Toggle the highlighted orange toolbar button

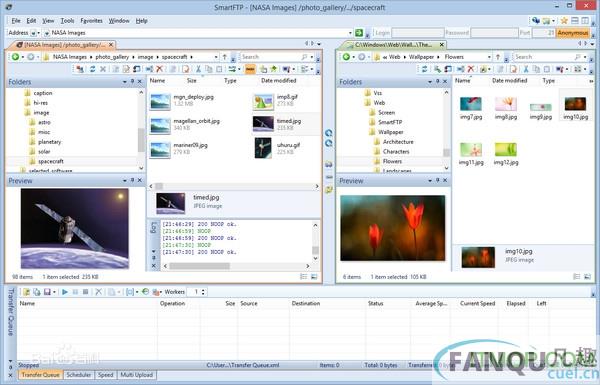click(x=250, y=69)
